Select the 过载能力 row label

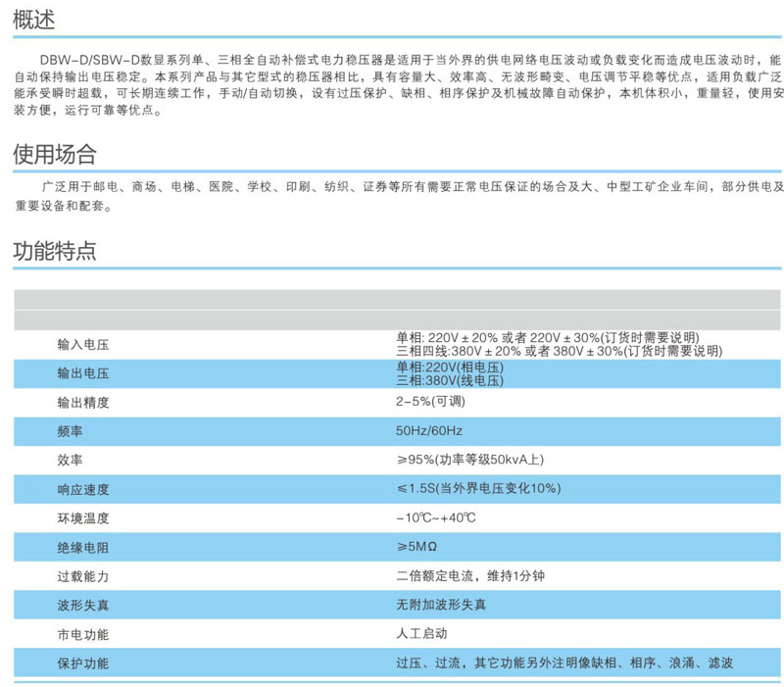click(x=83, y=576)
